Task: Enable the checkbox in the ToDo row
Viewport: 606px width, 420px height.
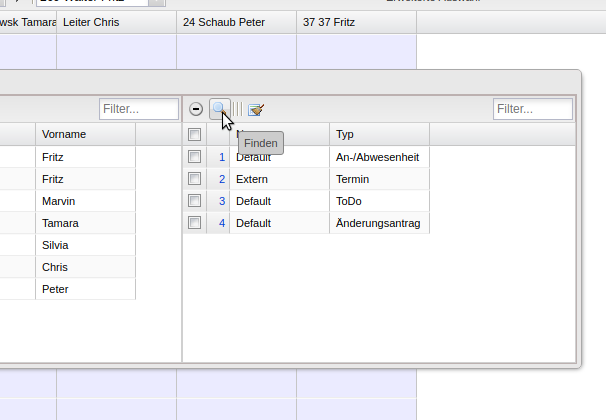Action: 195,201
